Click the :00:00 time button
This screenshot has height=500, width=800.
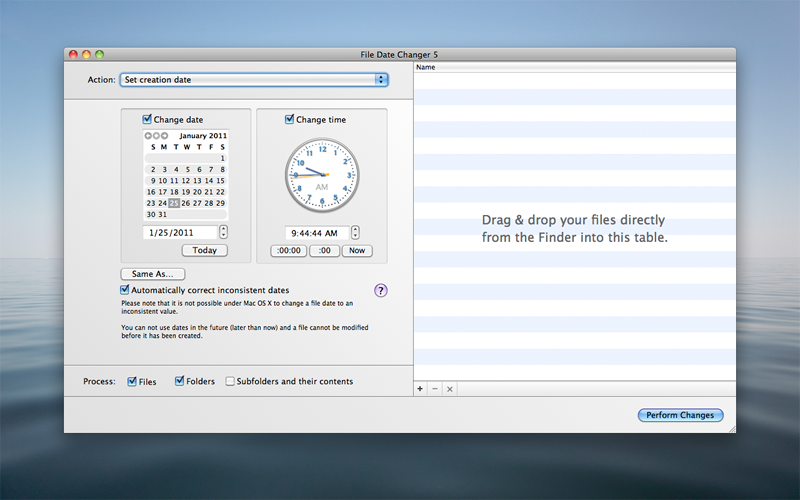click(288, 251)
